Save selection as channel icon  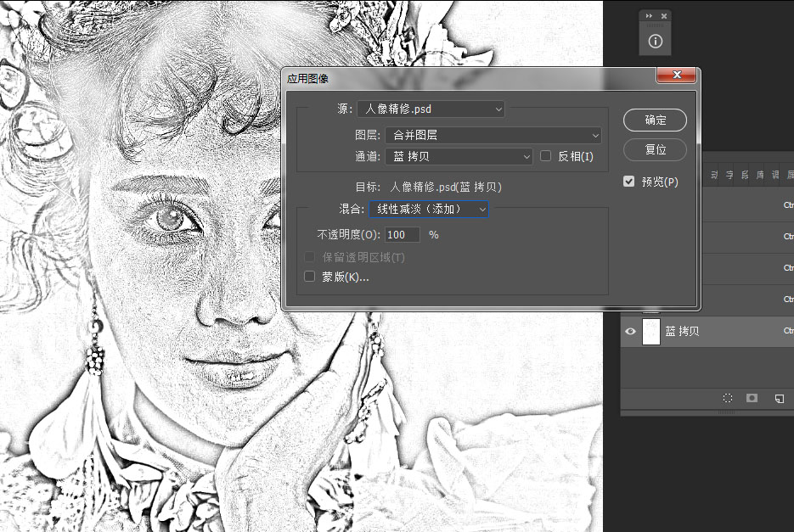[x=752, y=398]
